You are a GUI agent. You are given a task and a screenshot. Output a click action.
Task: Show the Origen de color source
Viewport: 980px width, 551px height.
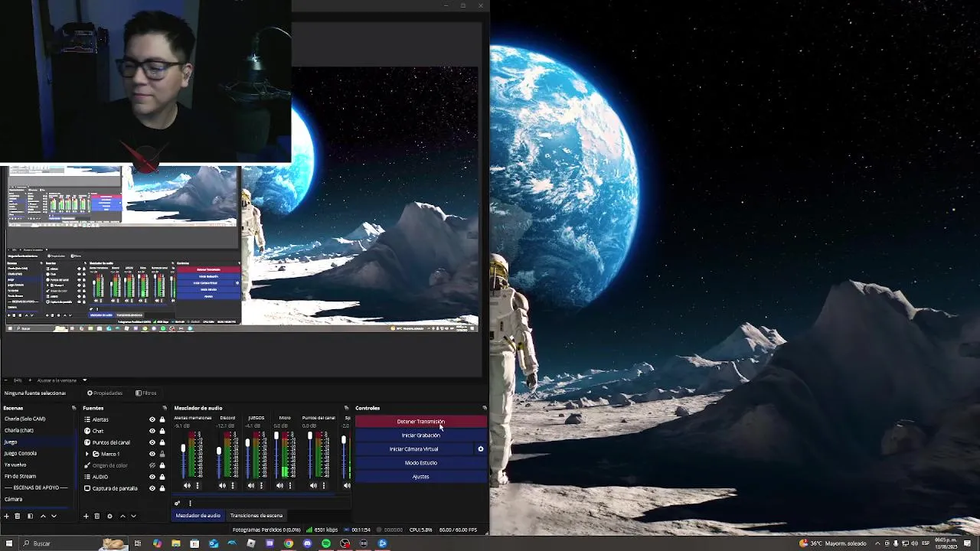coord(152,465)
